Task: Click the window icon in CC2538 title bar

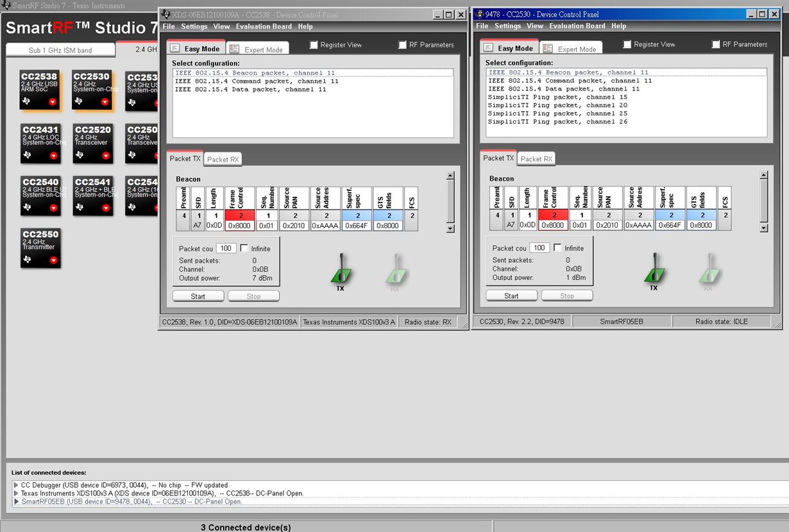Action: 165,14
